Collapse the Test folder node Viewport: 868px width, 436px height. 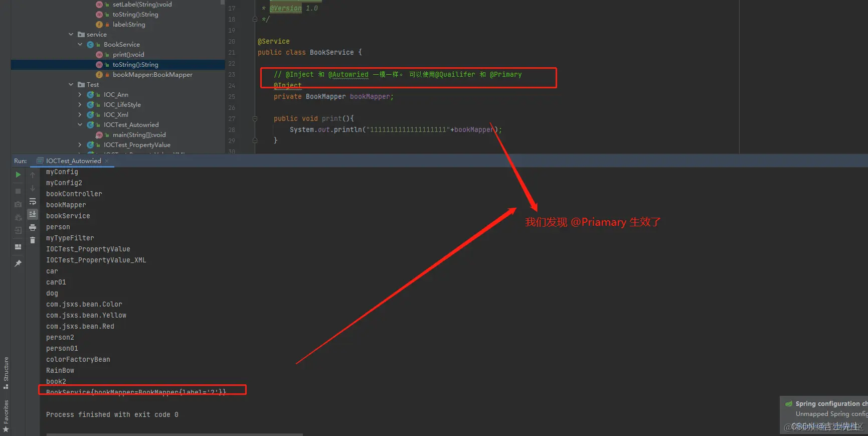pyautogui.click(x=71, y=85)
